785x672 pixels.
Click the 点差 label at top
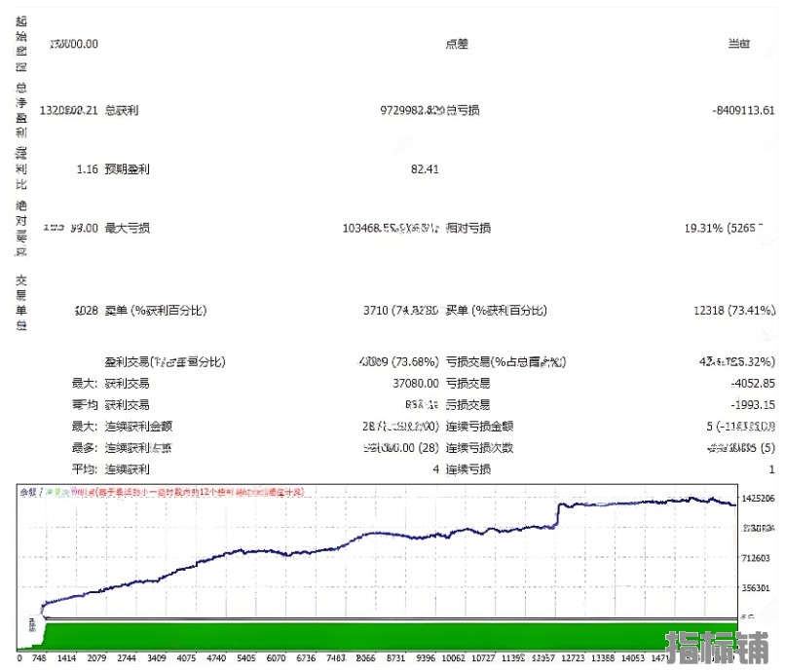(x=457, y=44)
